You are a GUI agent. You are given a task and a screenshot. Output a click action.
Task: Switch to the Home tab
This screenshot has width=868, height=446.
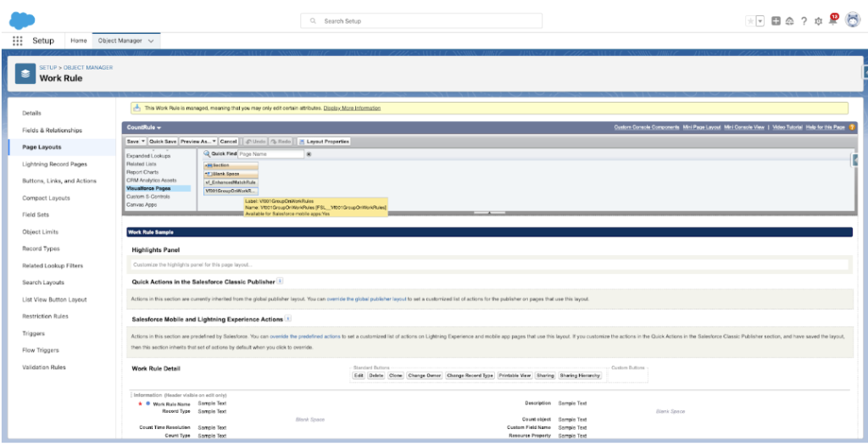[x=79, y=41]
